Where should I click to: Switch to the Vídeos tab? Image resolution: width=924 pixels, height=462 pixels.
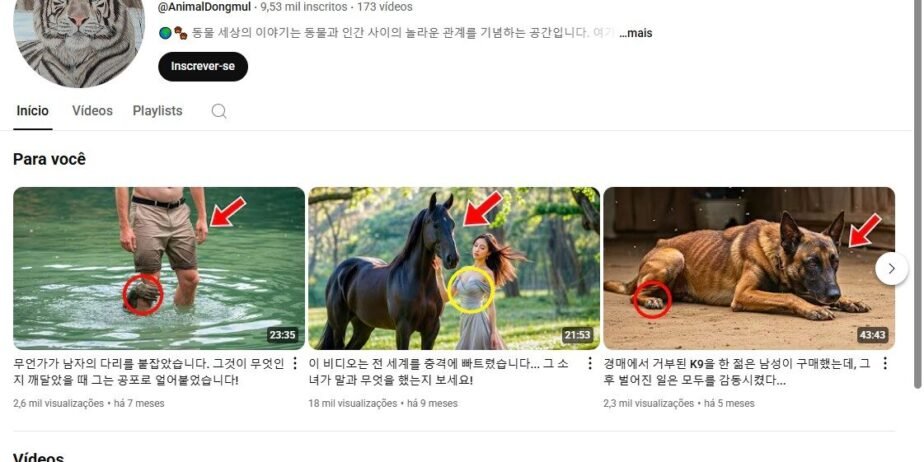tap(93, 111)
